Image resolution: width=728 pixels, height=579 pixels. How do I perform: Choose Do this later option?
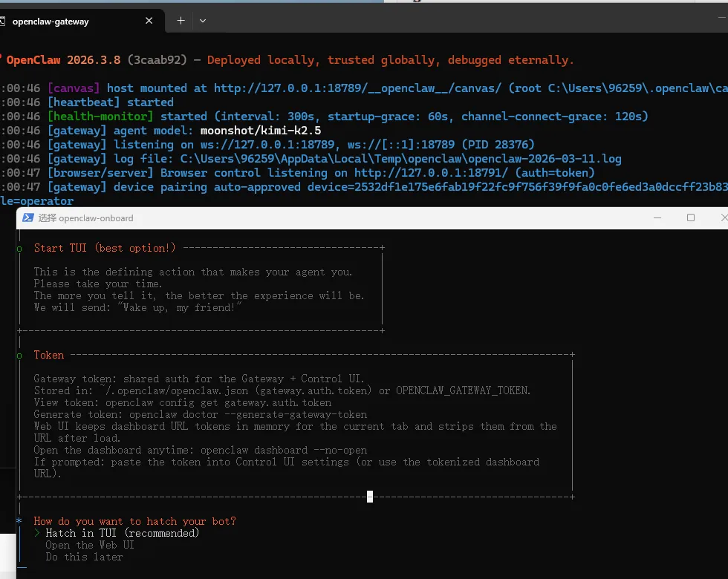point(84,557)
